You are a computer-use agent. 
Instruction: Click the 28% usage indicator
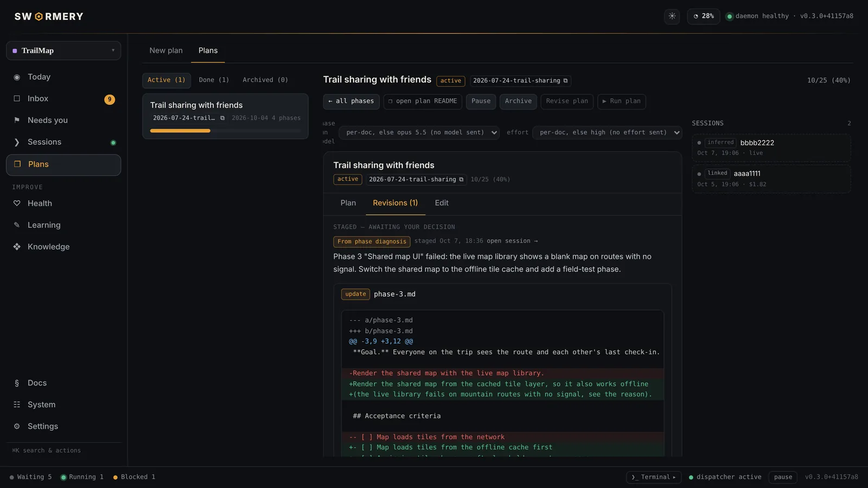pos(704,16)
